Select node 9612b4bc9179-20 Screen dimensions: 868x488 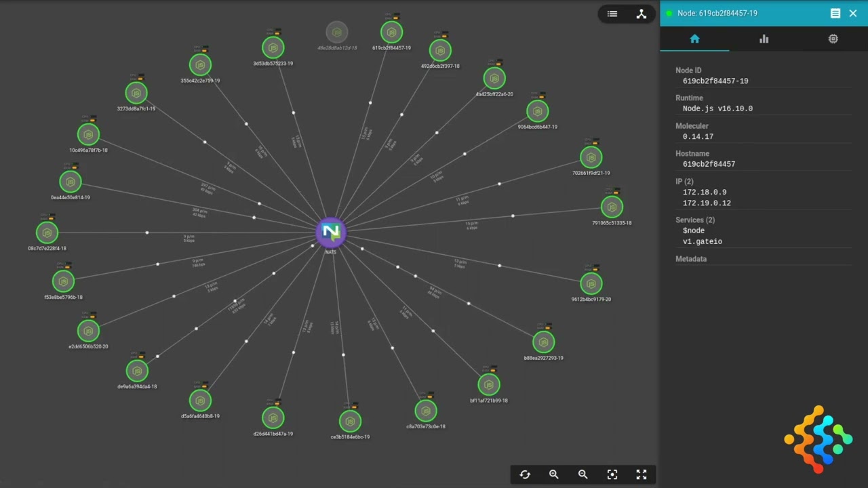(591, 283)
